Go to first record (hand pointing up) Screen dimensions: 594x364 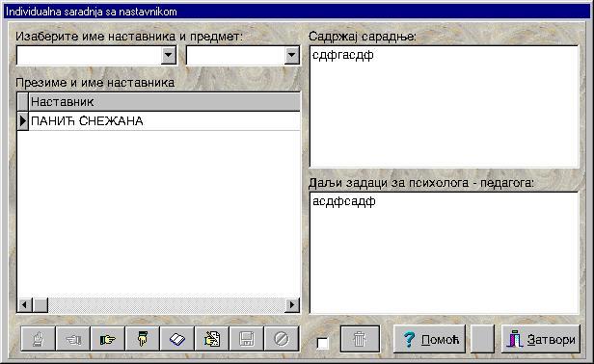pos(38,339)
